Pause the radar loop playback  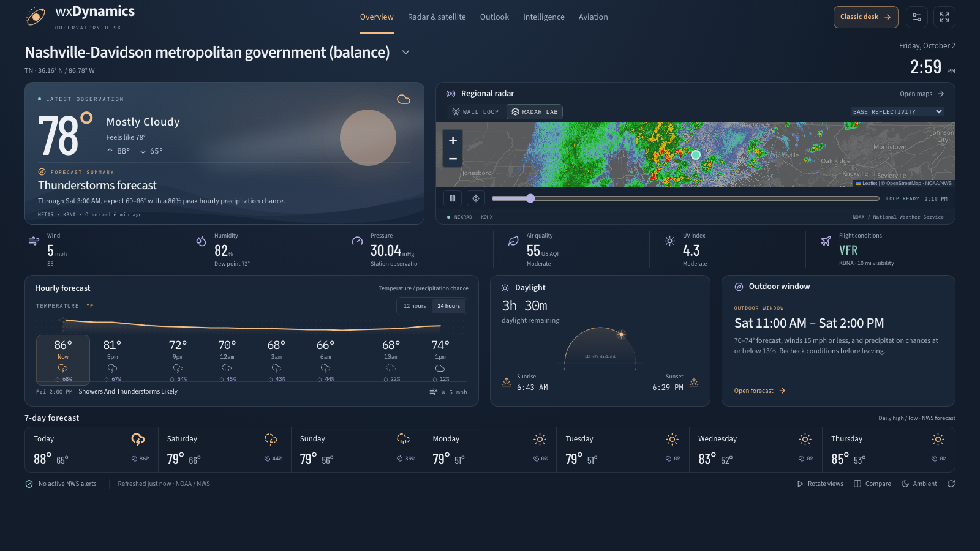453,198
